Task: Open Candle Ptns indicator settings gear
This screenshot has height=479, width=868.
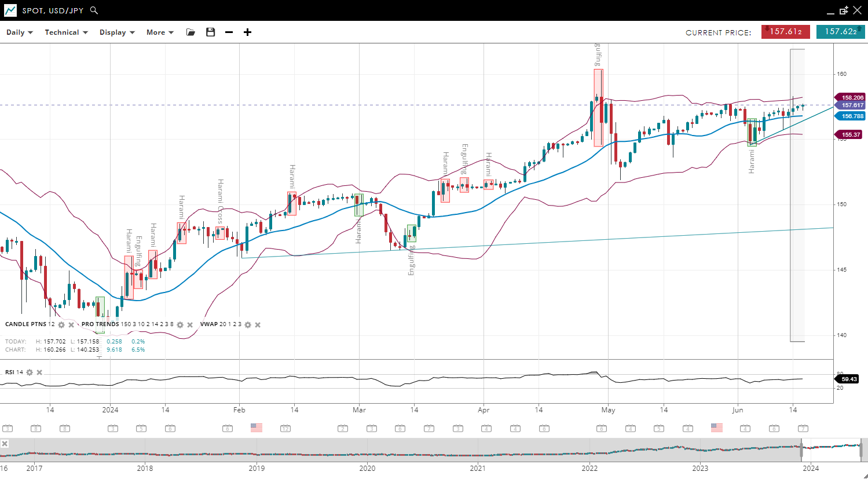Action: (61, 325)
